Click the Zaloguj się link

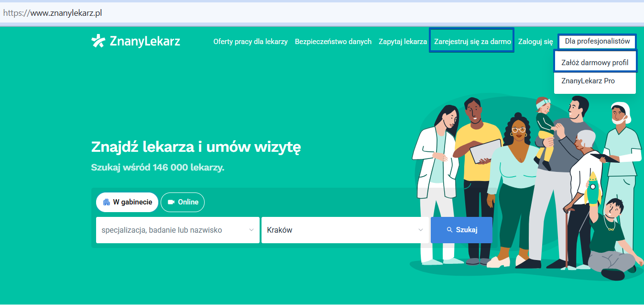point(535,41)
